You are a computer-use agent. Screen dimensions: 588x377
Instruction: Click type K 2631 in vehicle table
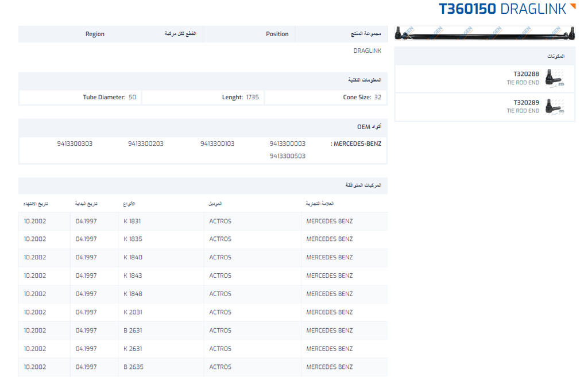pyautogui.click(x=133, y=349)
